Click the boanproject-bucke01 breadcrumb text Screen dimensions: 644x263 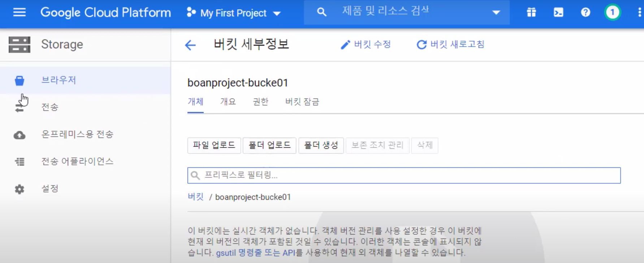253,197
